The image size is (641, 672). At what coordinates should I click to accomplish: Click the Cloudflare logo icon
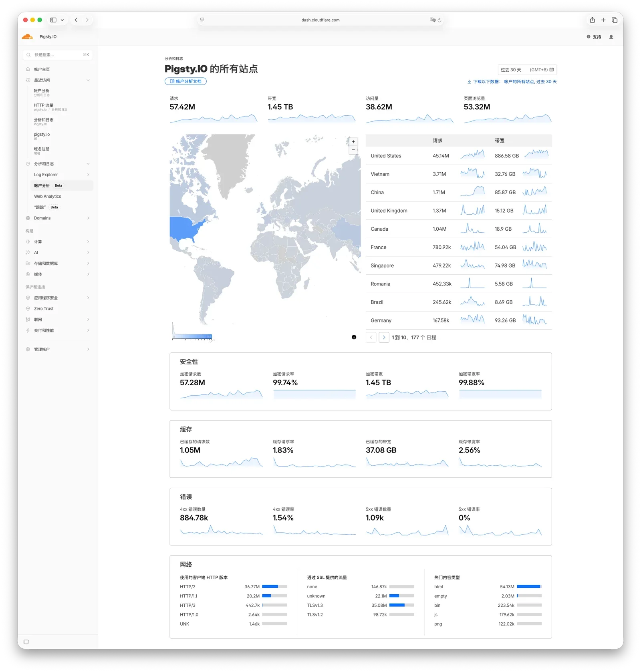(27, 37)
